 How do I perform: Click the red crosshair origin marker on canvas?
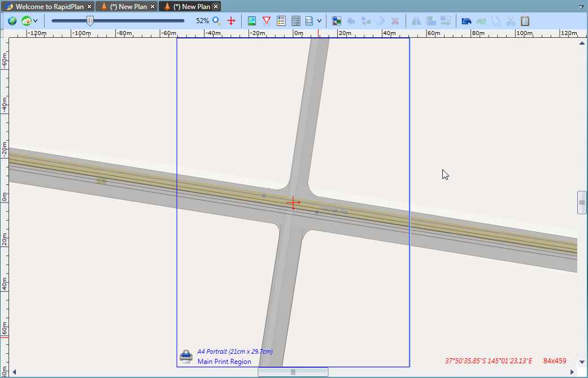(x=293, y=203)
